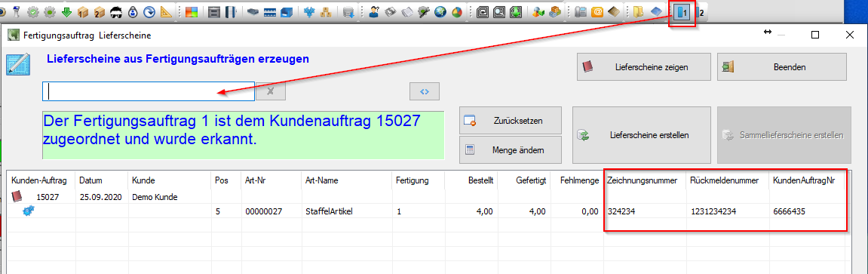Click the package box 2 icon

(100, 11)
